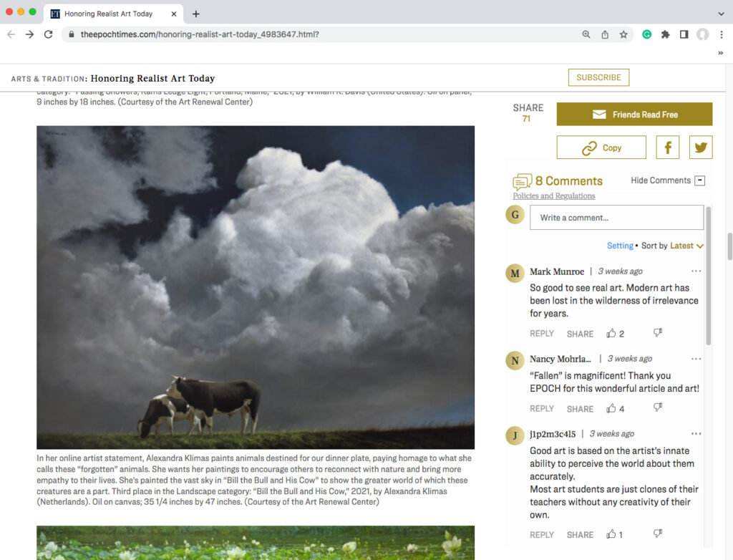Open Chrome extensions puzzle icon
This screenshot has width=733, height=560.
click(x=665, y=34)
